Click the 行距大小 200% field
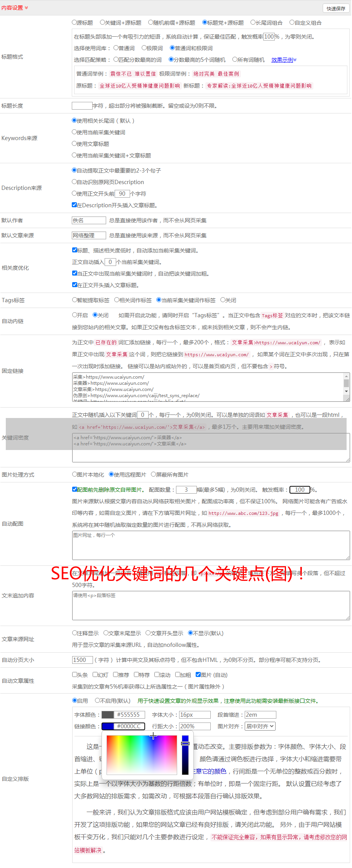 click(195, 726)
